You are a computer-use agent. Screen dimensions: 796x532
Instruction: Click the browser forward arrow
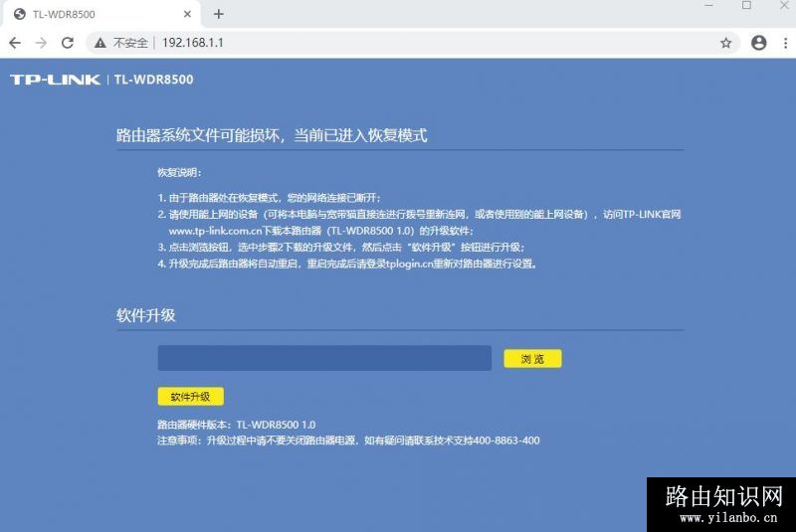pyautogui.click(x=41, y=43)
